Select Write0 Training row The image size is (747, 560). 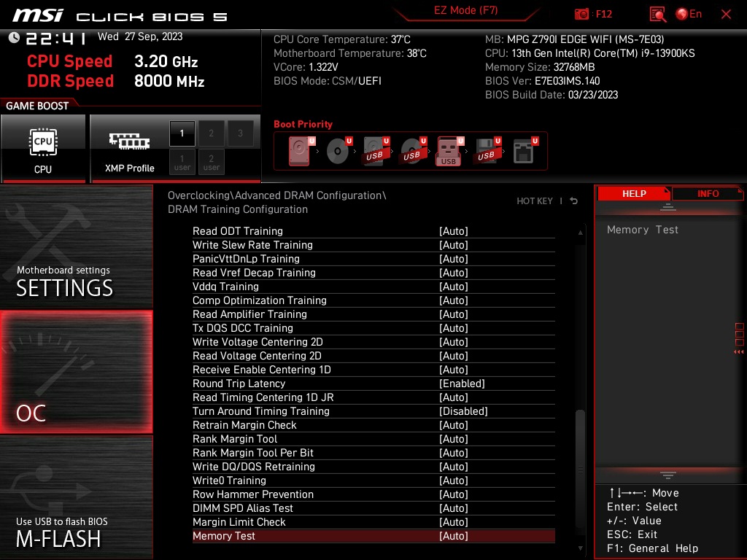(x=373, y=480)
